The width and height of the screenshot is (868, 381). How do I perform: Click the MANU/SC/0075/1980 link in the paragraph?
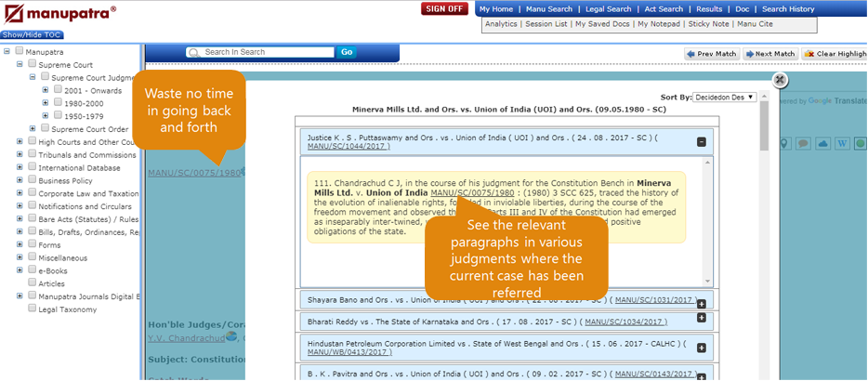coord(472,192)
